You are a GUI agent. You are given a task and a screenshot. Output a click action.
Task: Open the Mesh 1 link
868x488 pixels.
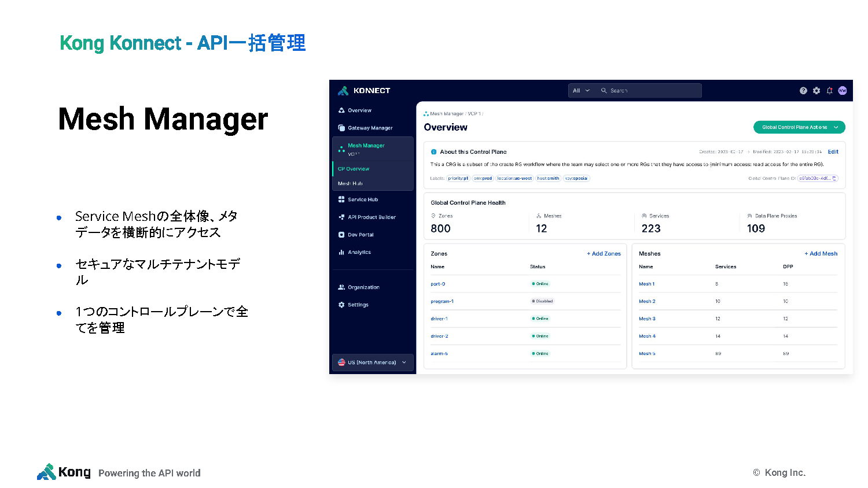[x=647, y=284]
